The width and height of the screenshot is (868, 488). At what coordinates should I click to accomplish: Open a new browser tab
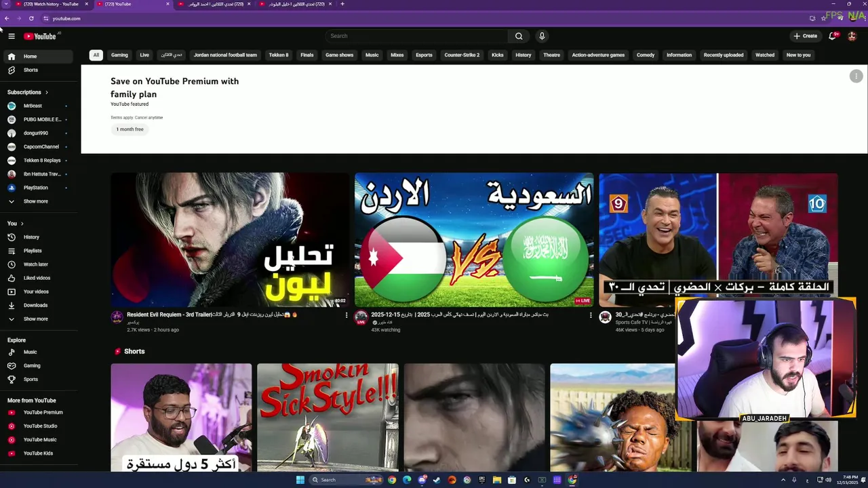pos(342,4)
